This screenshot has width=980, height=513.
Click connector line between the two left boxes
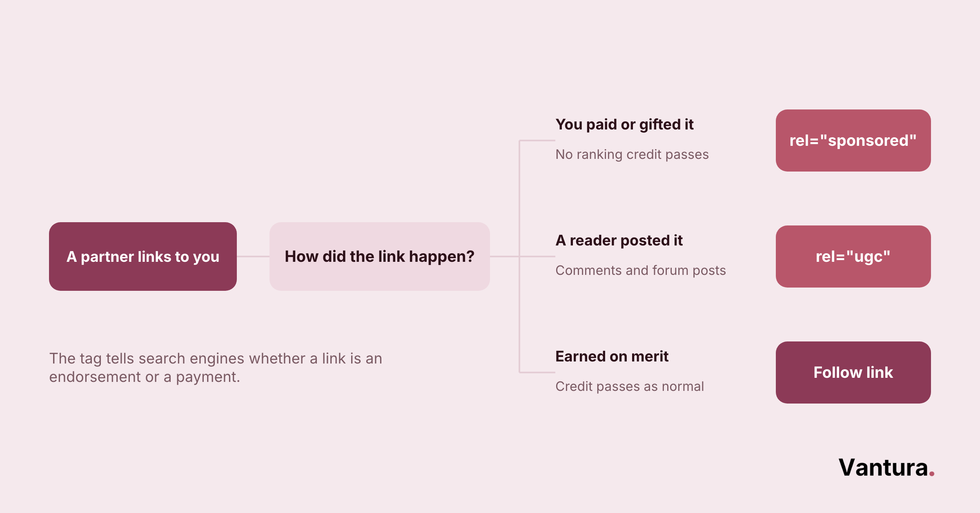tap(253, 256)
